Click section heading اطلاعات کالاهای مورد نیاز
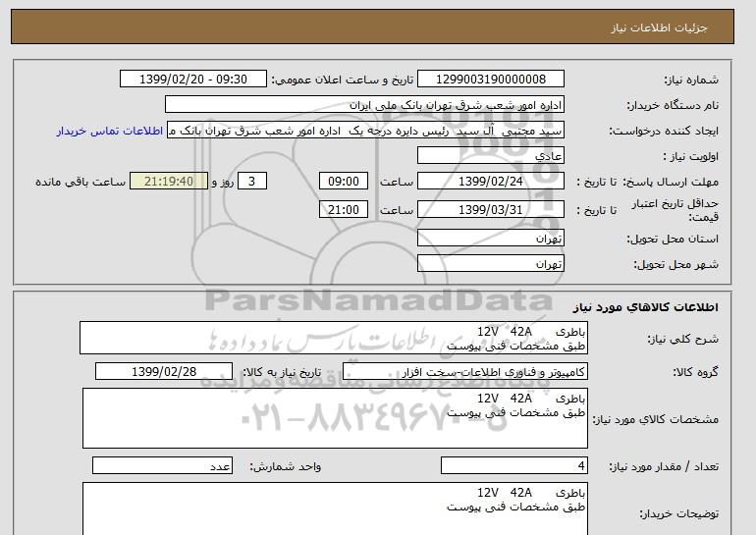This screenshot has height=535, width=756. click(x=646, y=307)
